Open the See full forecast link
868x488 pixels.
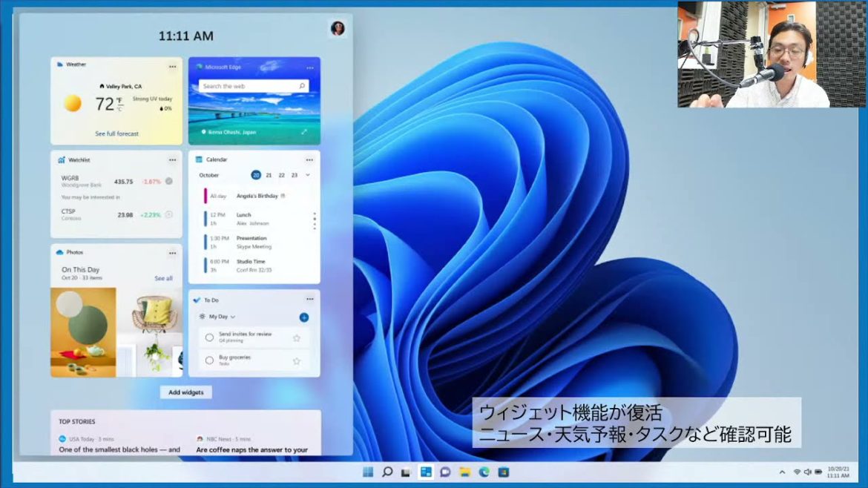click(x=116, y=134)
